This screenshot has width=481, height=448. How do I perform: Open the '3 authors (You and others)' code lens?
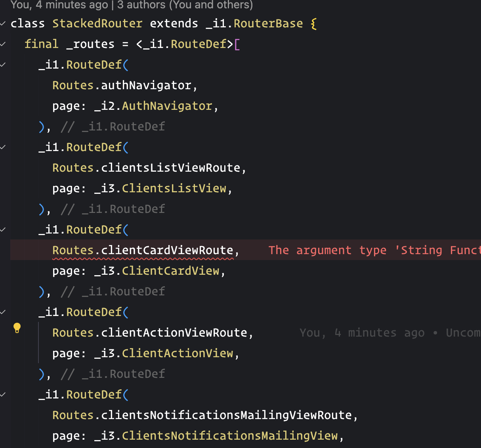pyautogui.click(x=185, y=5)
